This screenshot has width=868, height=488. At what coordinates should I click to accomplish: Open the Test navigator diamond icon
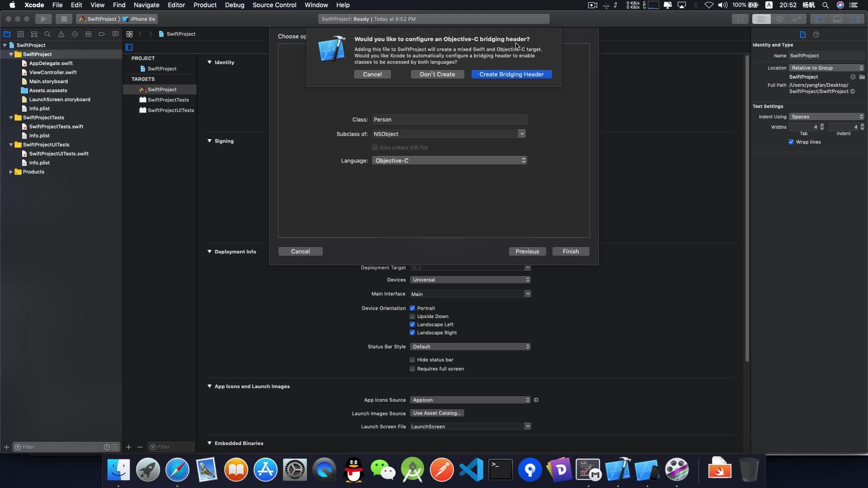75,34
